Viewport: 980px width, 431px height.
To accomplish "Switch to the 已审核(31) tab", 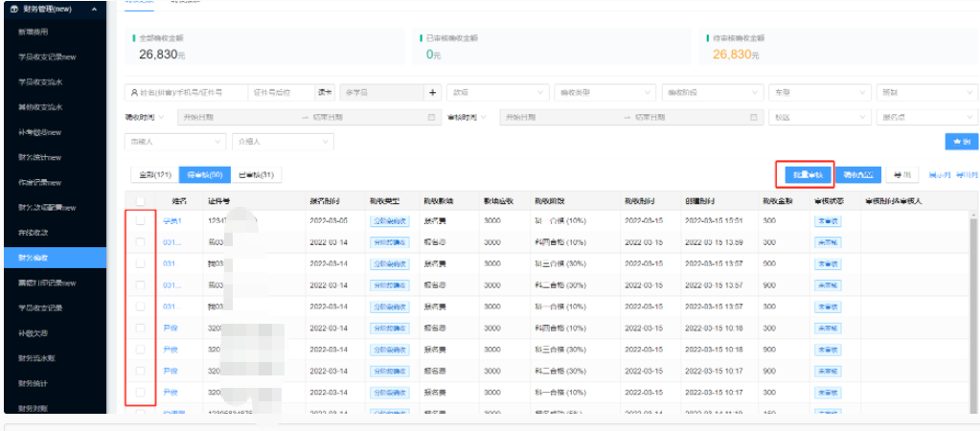I will [x=256, y=174].
